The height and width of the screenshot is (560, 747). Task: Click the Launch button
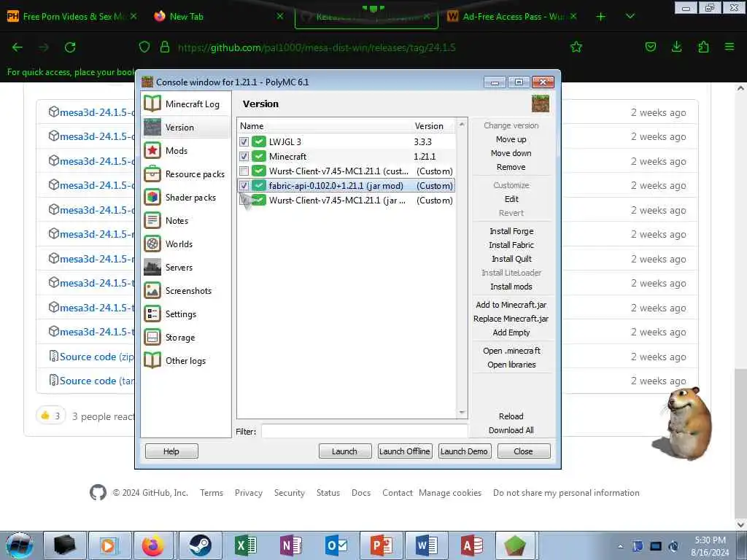(x=345, y=451)
